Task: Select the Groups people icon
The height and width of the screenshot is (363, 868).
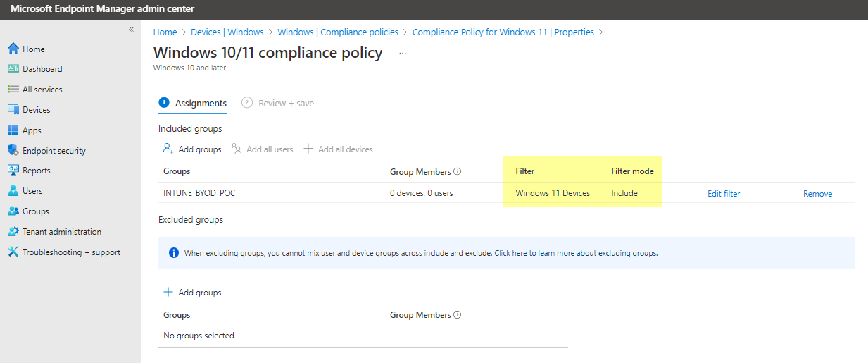Action: point(13,211)
